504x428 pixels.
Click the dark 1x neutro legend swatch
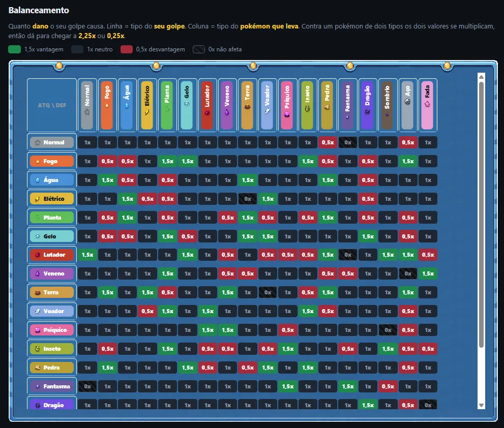tap(77, 49)
